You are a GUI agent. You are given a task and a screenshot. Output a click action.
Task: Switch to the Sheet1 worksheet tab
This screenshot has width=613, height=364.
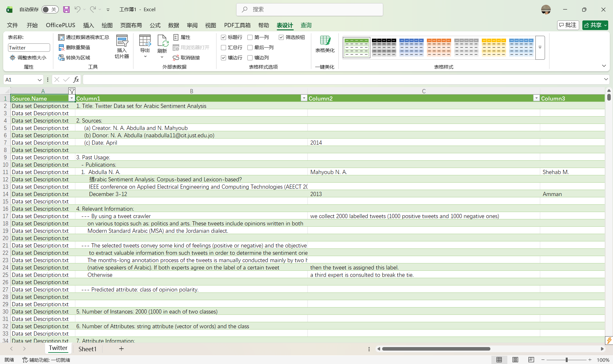pos(87,349)
